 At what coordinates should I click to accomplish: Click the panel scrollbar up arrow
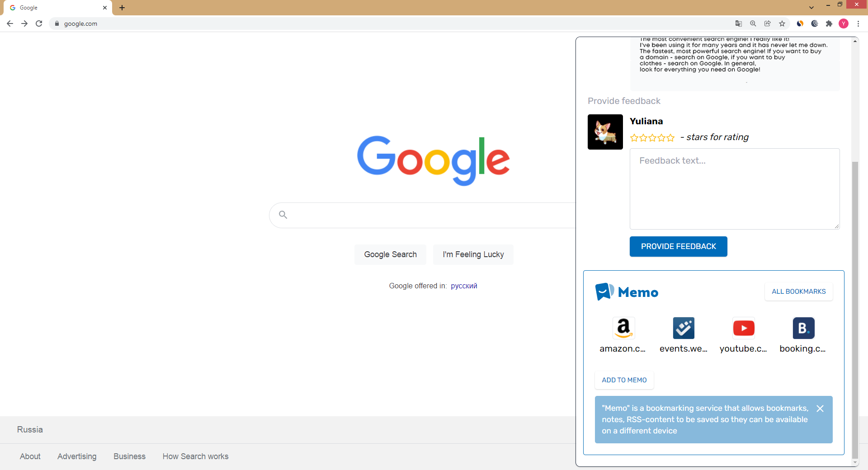[x=855, y=41]
